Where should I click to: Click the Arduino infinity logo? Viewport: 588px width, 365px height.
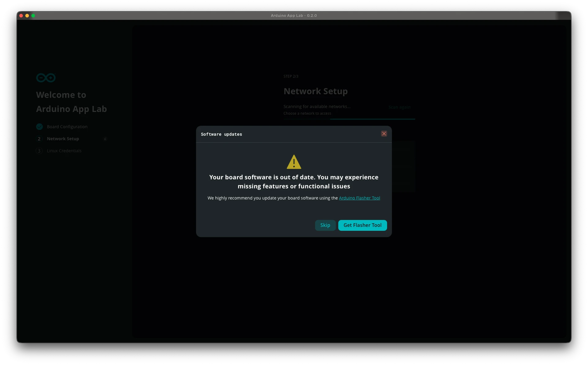[46, 78]
